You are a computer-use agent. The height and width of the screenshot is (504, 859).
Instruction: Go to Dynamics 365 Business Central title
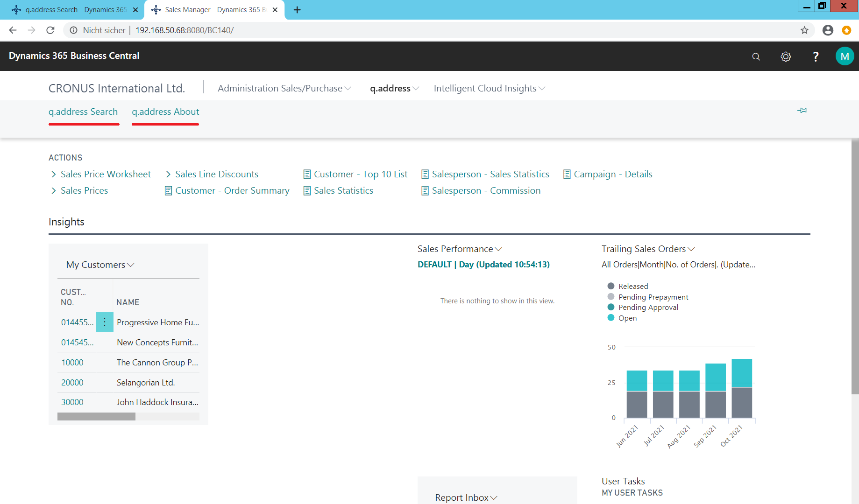pyautogui.click(x=74, y=56)
